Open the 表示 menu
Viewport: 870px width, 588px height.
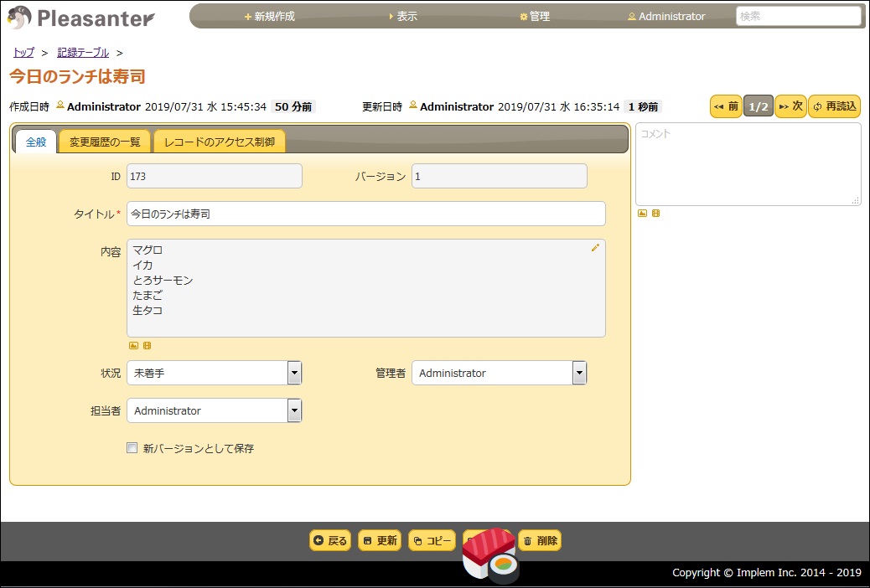coord(403,17)
